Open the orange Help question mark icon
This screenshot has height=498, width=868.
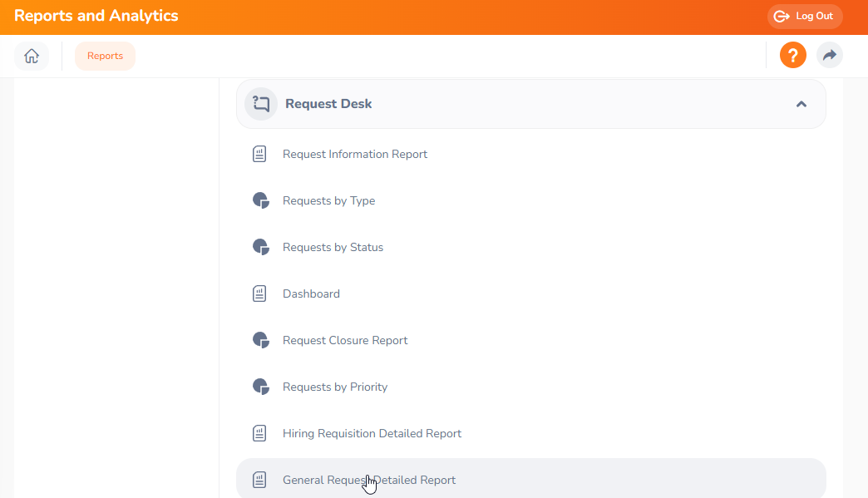[792, 56]
